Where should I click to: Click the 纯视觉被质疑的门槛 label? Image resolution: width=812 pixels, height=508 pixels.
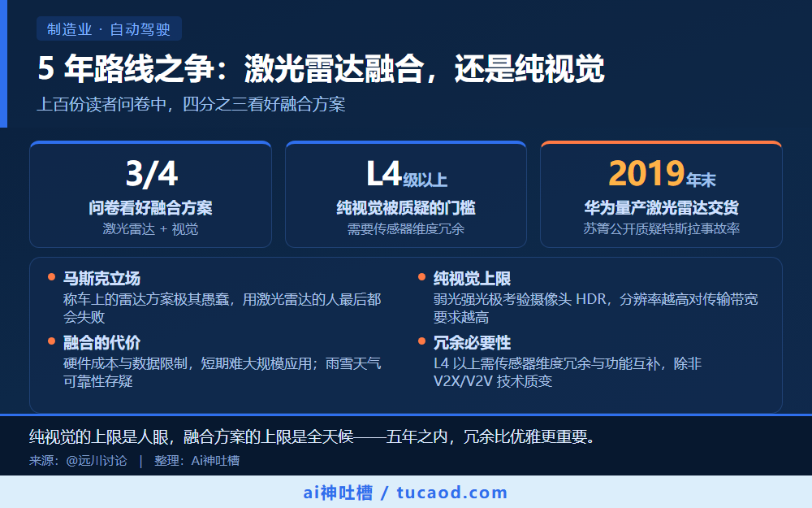click(x=406, y=208)
